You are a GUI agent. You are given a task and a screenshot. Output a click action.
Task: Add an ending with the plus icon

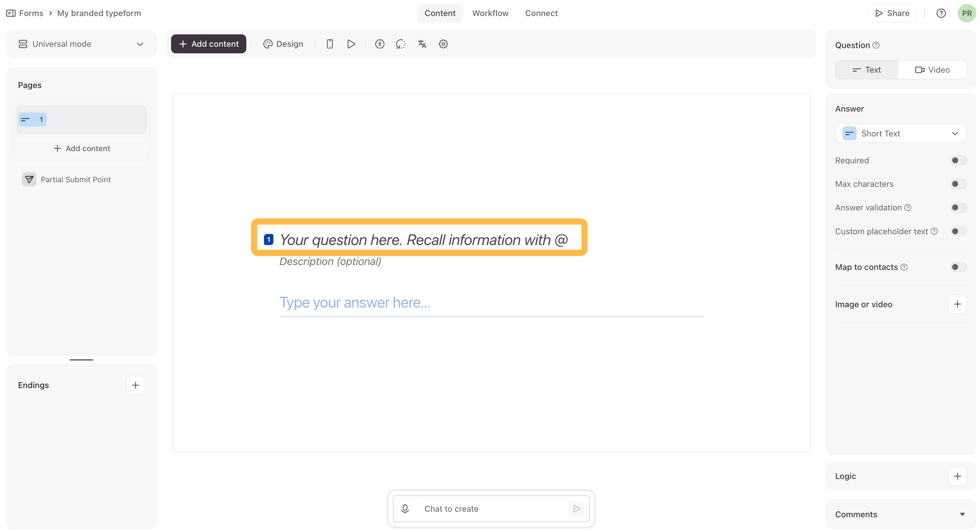coord(135,385)
